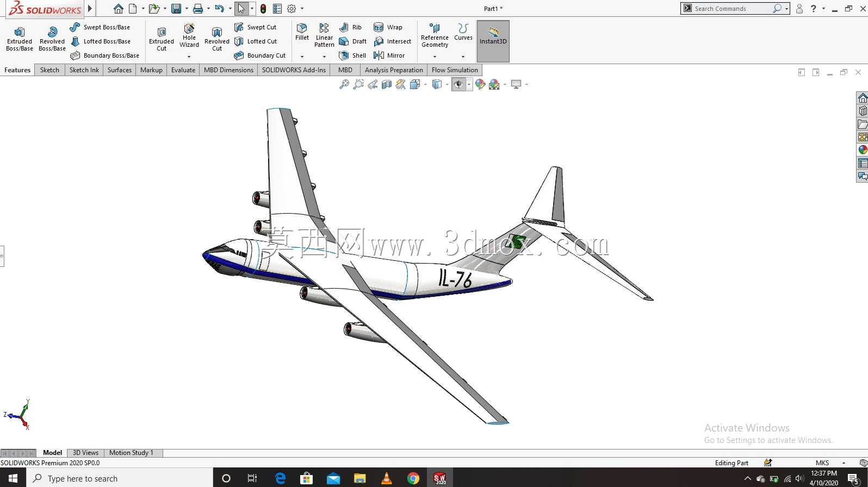Open File Explorer from taskbar
The image size is (868, 487).
[x=360, y=478]
